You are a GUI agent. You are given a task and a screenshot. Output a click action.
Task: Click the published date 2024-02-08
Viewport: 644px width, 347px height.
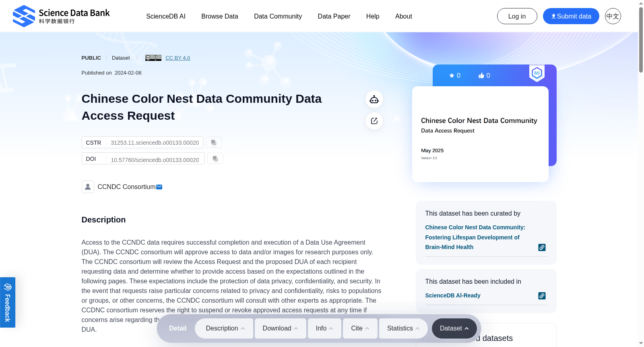click(x=128, y=73)
